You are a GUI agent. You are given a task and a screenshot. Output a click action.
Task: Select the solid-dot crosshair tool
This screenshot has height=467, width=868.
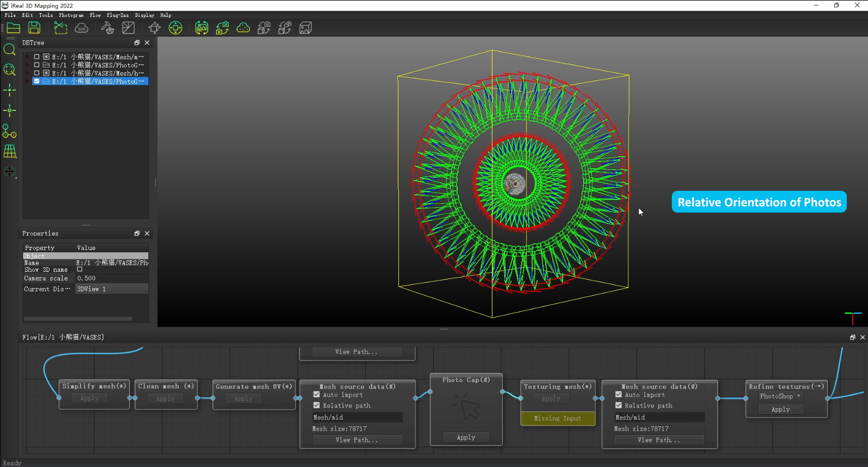(x=9, y=90)
